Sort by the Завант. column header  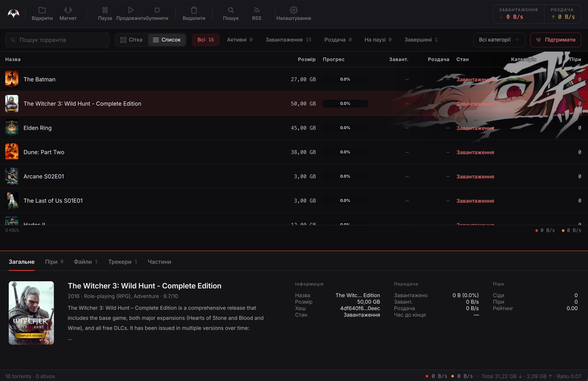pos(399,59)
